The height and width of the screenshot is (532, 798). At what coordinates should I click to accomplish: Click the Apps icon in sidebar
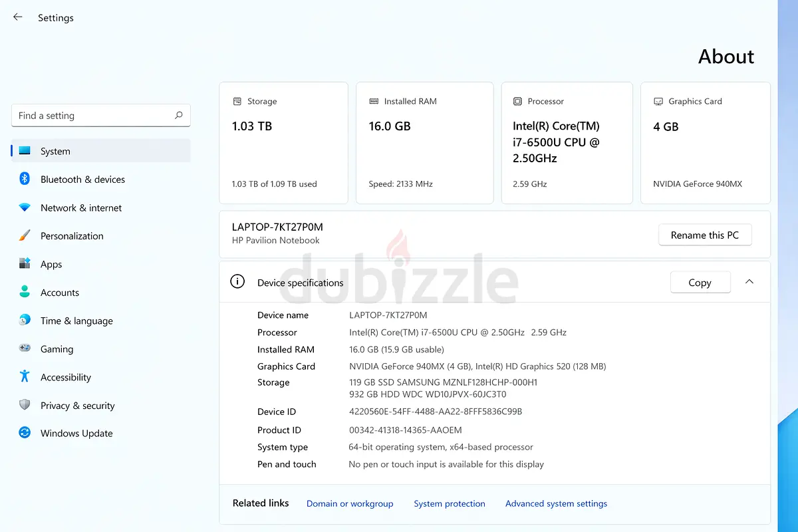(x=25, y=264)
